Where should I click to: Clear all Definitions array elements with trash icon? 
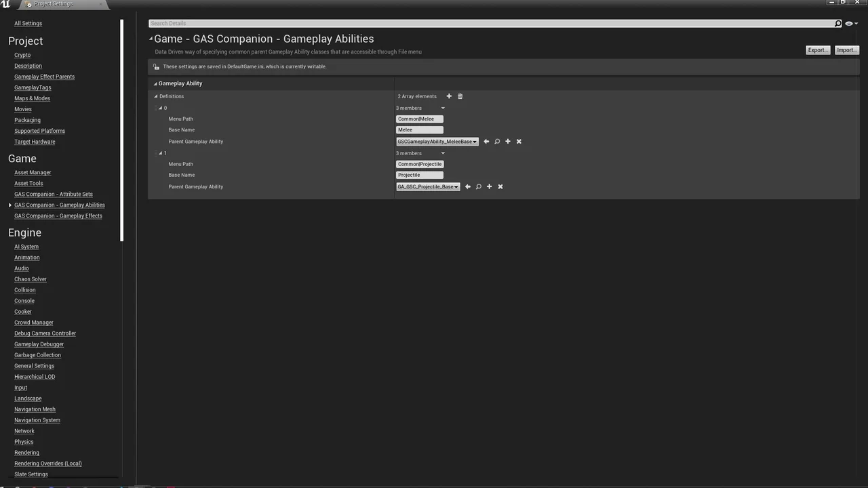tap(460, 96)
